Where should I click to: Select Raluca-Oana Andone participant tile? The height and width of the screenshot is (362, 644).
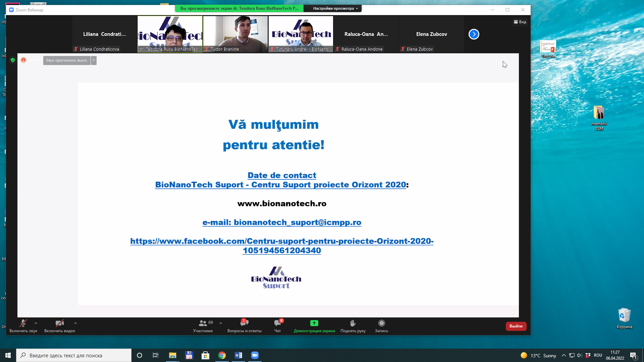[x=366, y=34]
